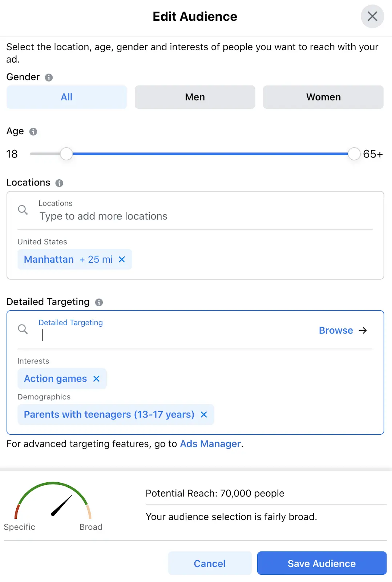Click the Gender info icon
Viewport: 392px width, 582px height.
49,77
